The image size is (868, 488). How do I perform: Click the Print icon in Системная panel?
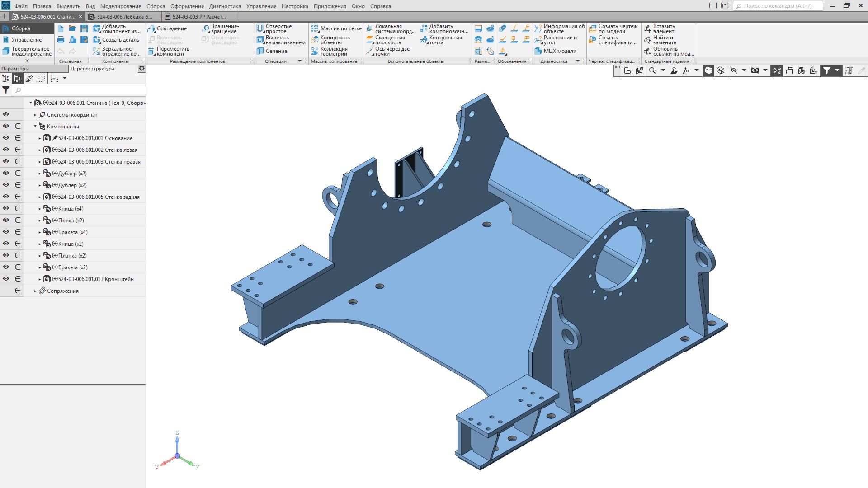tap(61, 40)
